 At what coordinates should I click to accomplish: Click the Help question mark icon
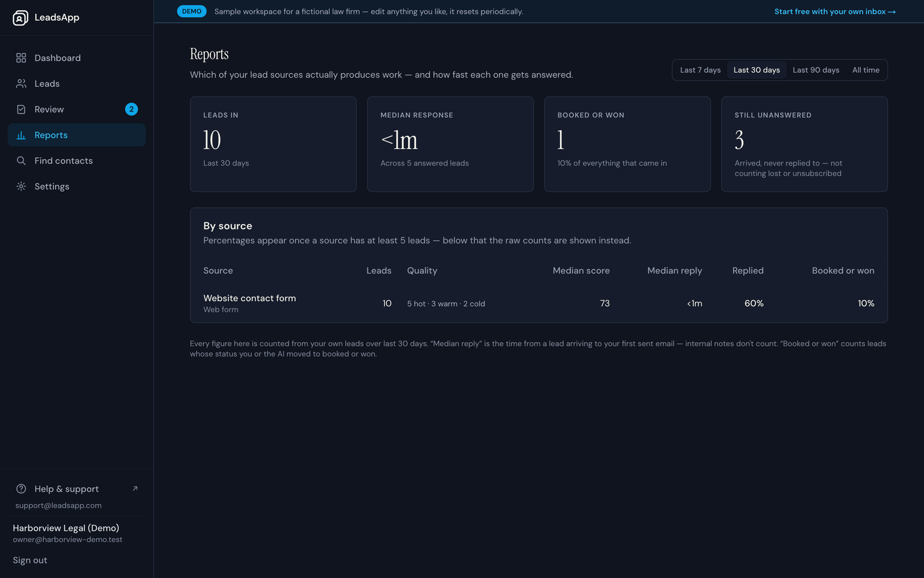pyautogui.click(x=21, y=489)
